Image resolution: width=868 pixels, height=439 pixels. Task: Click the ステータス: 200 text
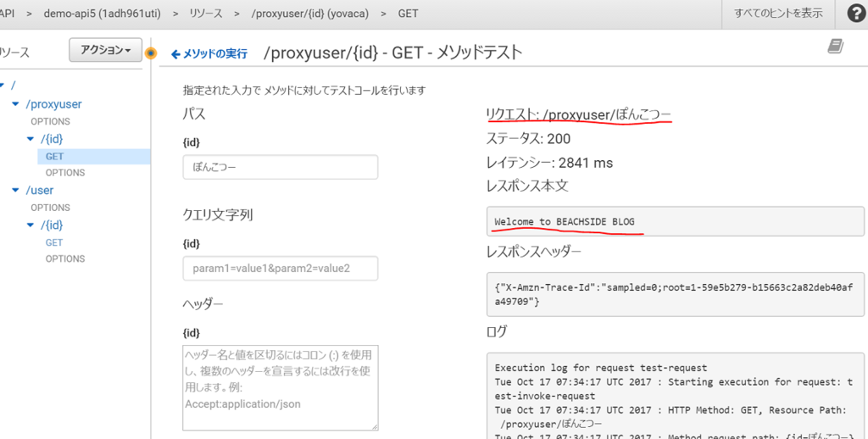tap(528, 138)
